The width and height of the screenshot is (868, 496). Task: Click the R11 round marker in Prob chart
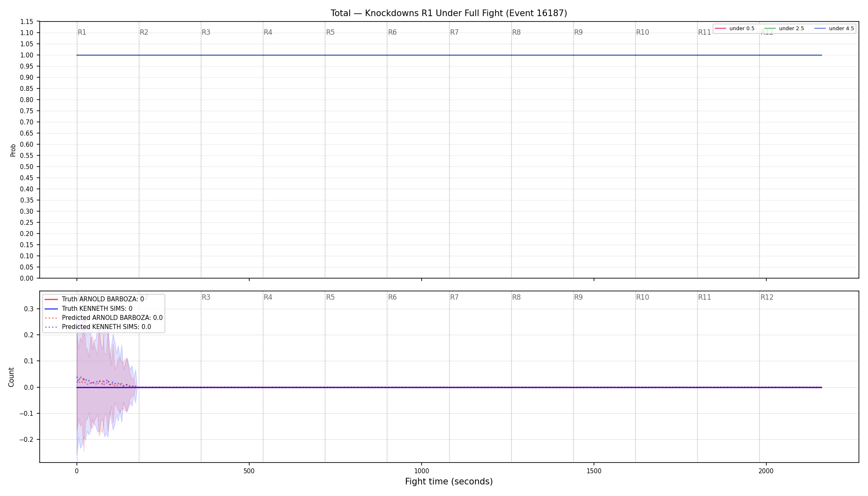click(704, 32)
